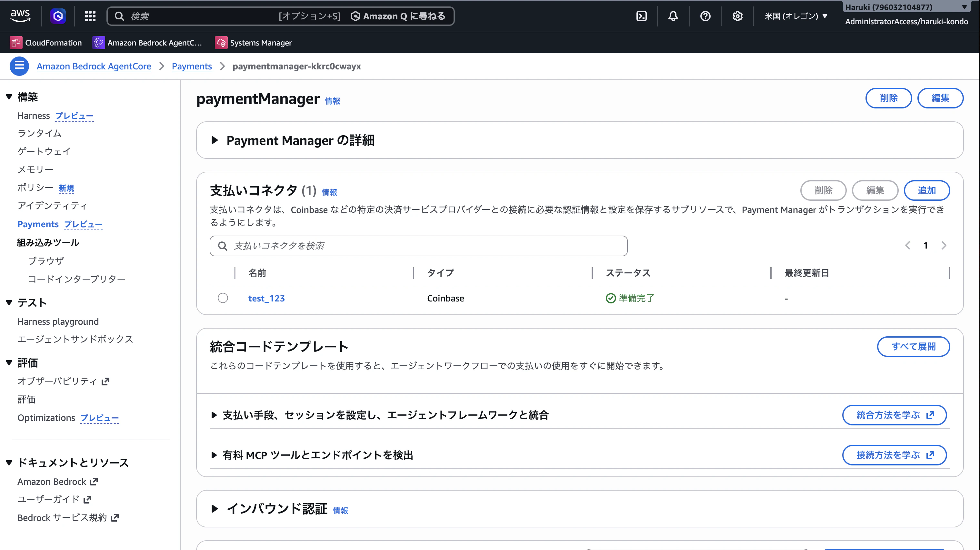Screen dimensions: 980x550
Task: Open 情報 link beside 支払いコネクタ heading
Action: pos(329,193)
